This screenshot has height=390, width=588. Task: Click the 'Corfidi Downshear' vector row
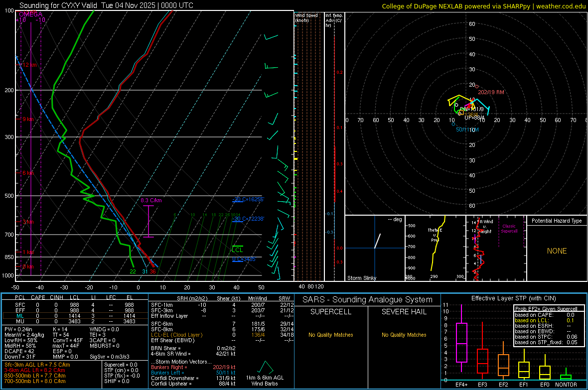[x=193, y=378]
